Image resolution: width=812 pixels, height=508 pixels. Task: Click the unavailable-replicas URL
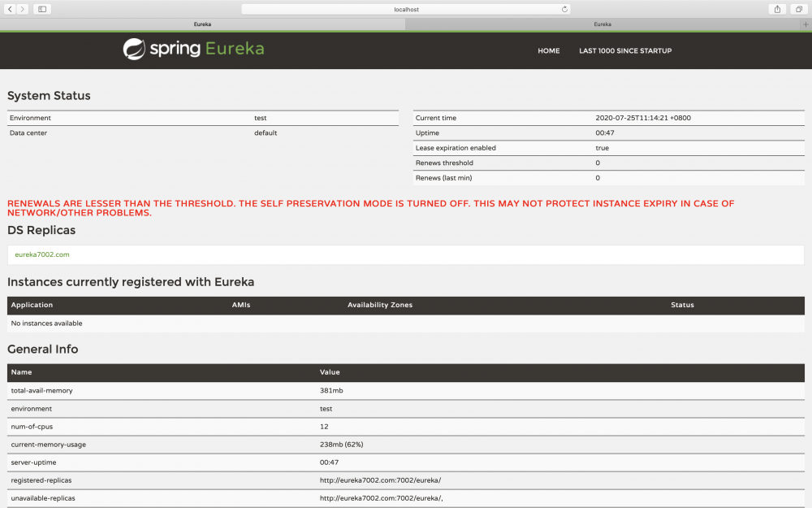(x=382, y=497)
